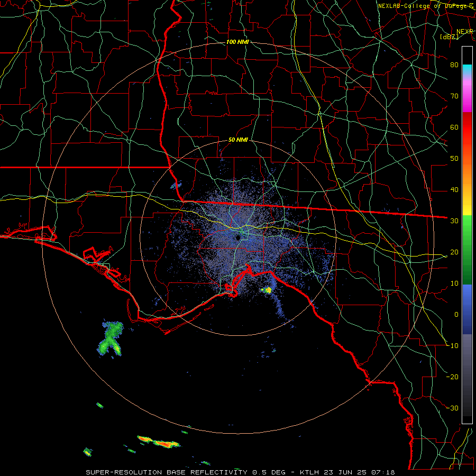The width and height of the screenshot is (476, 476).
Task: Click the 20 dBZ scale value
Action: coord(454,252)
